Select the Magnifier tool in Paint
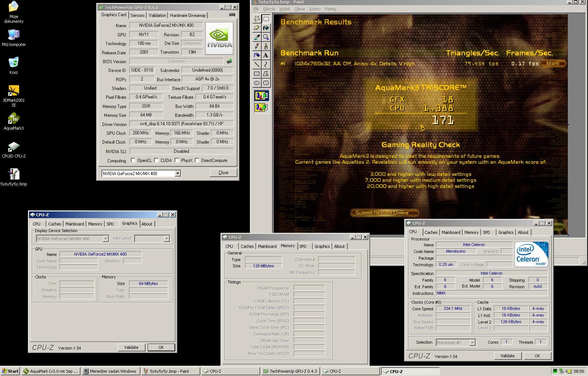Viewport: 588px width, 376px height. pyautogui.click(x=266, y=37)
